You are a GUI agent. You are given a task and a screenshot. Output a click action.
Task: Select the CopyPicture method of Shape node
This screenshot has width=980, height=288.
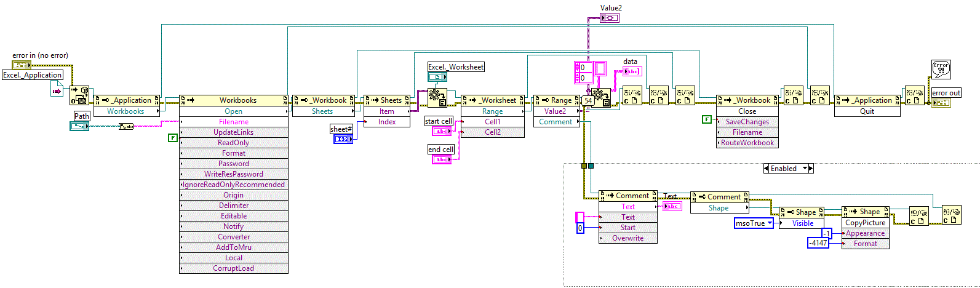pos(866,223)
